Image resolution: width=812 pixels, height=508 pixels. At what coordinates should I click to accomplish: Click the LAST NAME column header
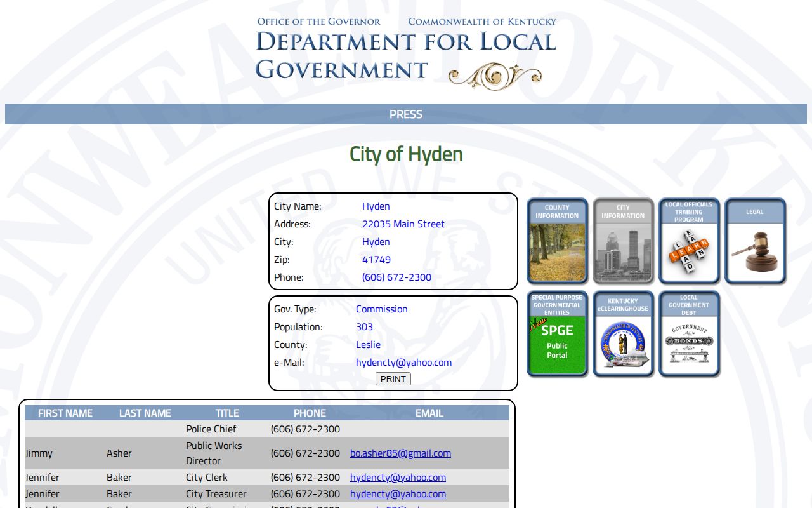tap(145, 413)
